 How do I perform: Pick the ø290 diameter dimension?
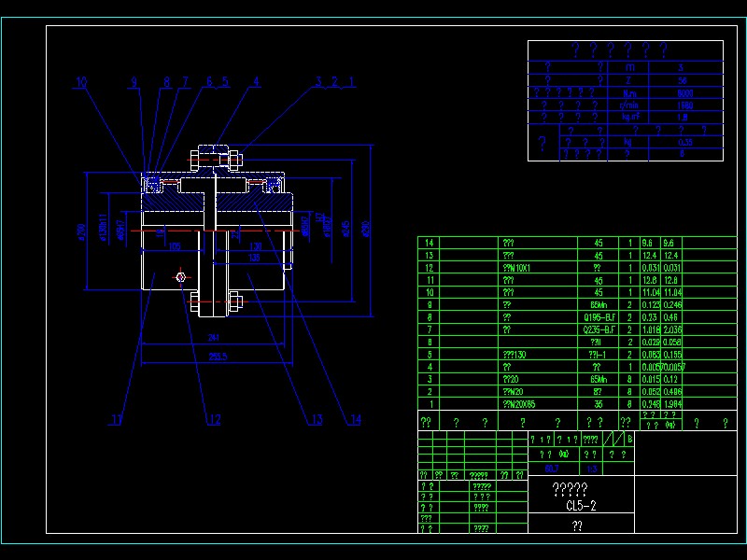coord(365,229)
